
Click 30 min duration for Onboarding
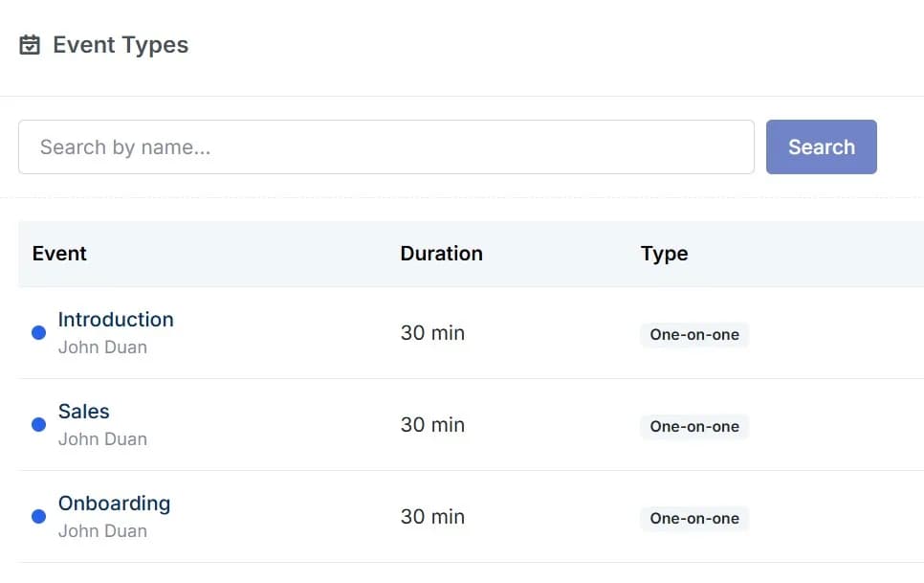(432, 517)
